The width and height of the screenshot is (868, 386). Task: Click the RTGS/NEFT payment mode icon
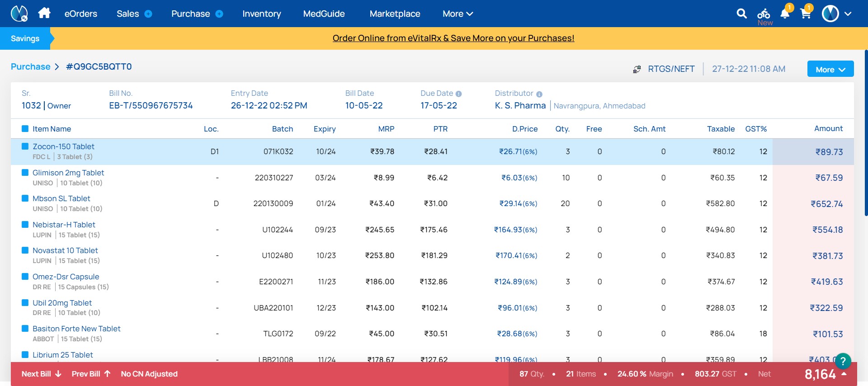point(637,69)
